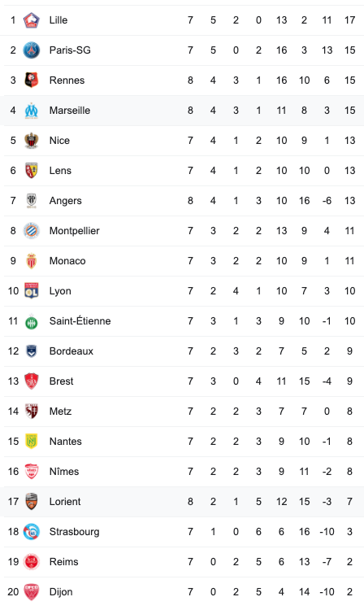Select the Strasbourg blue logo

(x=32, y=532)
